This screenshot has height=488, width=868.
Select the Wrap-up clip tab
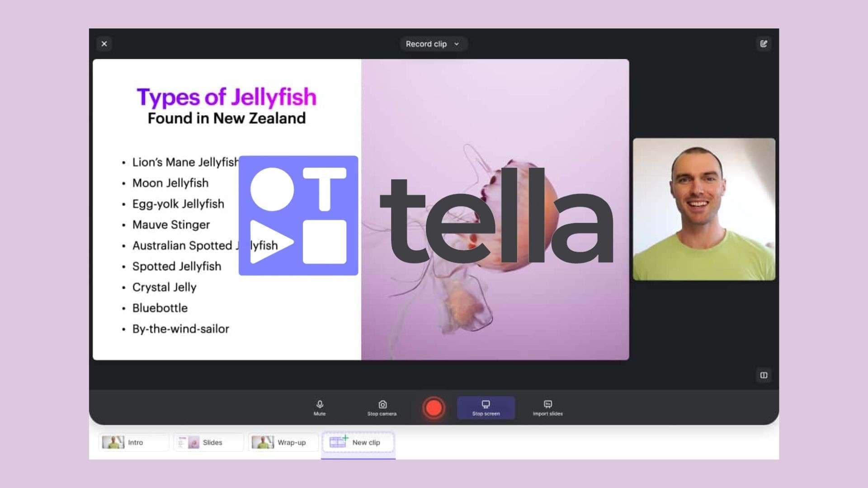coord(283,442)
